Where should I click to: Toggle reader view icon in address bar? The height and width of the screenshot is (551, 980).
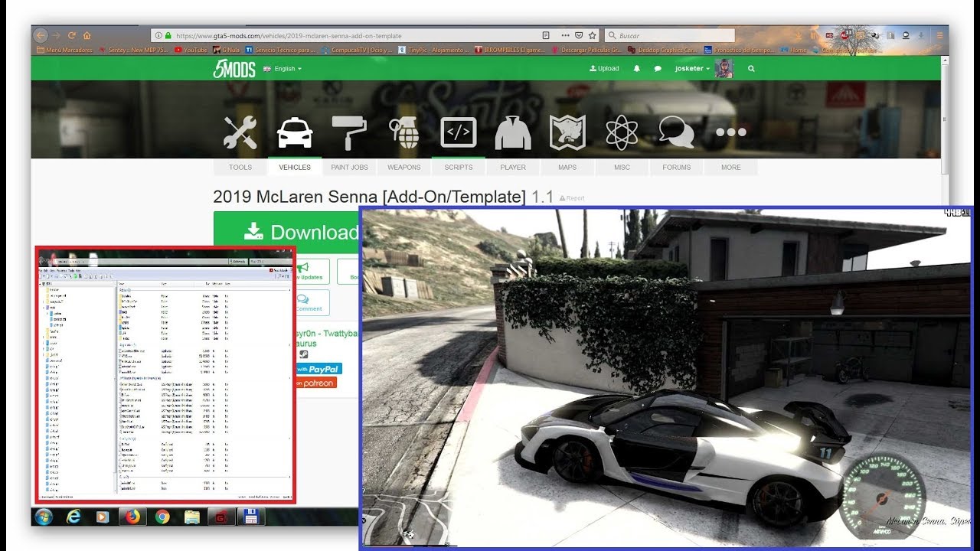546,35
